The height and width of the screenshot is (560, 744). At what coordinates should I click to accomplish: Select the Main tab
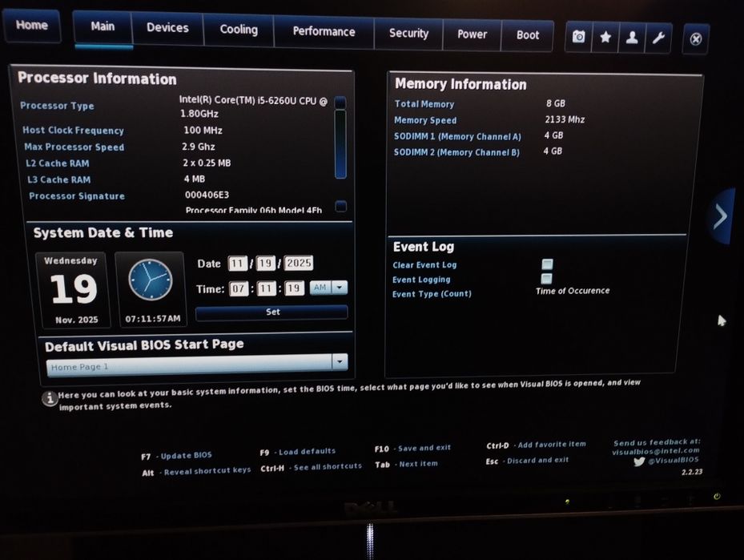tap(103, 27)
